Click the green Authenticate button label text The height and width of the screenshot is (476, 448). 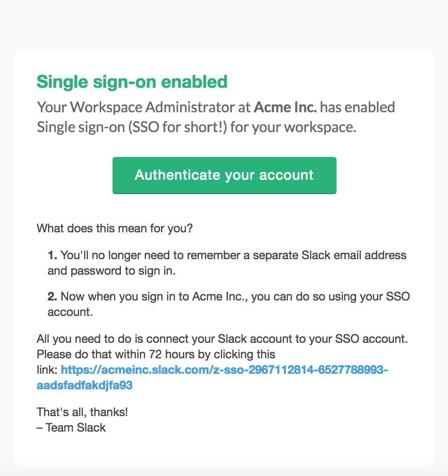[224, 176]
